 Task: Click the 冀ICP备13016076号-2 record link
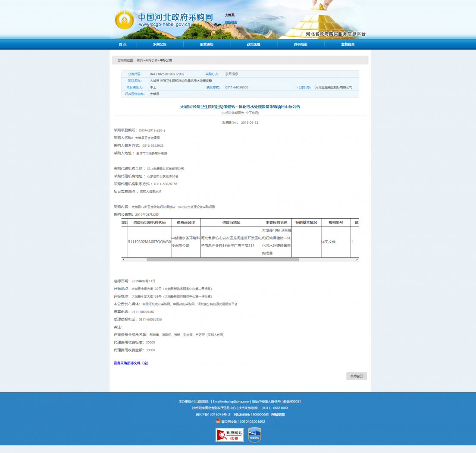coord(213,415)
